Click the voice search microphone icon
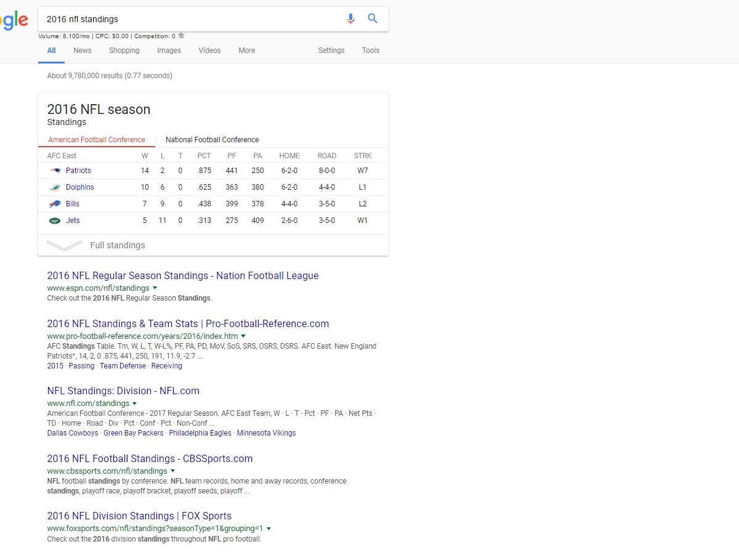The width and height of the screenshot is (739, 560). (350, 18)
